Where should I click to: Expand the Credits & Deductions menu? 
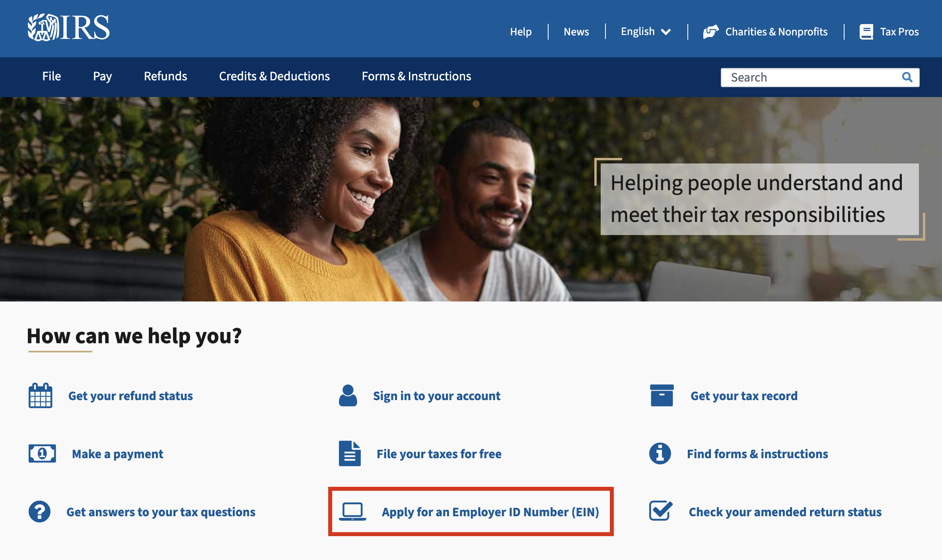[274, 76]
